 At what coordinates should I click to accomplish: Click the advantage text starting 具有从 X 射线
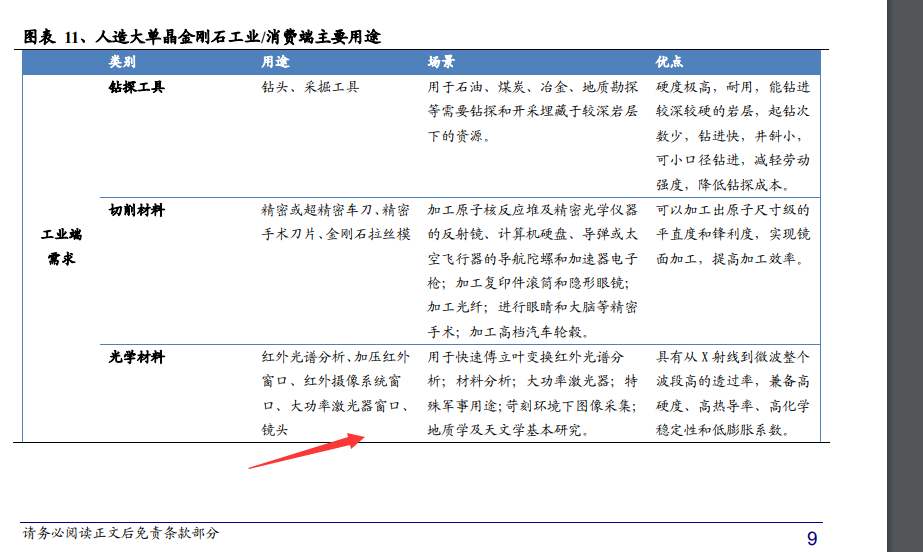733,393
